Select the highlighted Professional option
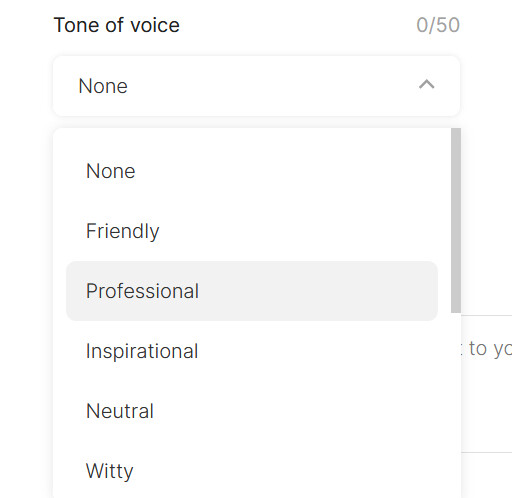This screenshot has width=512, height=498. pos(252,291)
